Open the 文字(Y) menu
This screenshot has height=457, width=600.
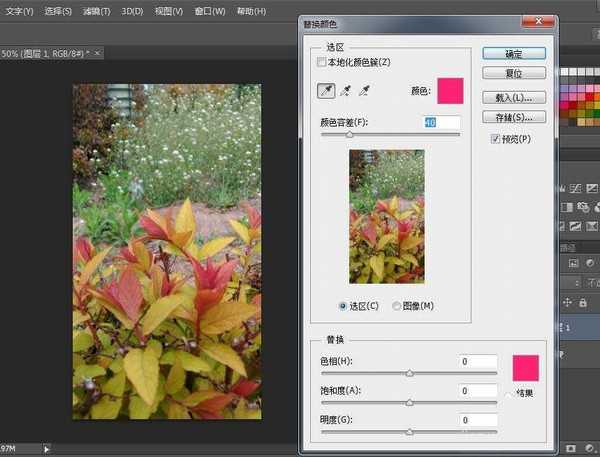pyautogui.click(x=20, y=11)
